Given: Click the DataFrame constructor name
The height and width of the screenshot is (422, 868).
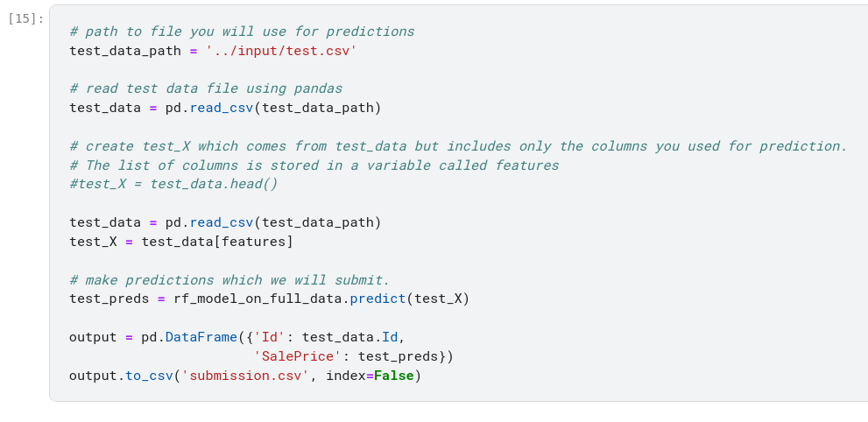Looking at the screenshot, I should (x=201, y=337).
